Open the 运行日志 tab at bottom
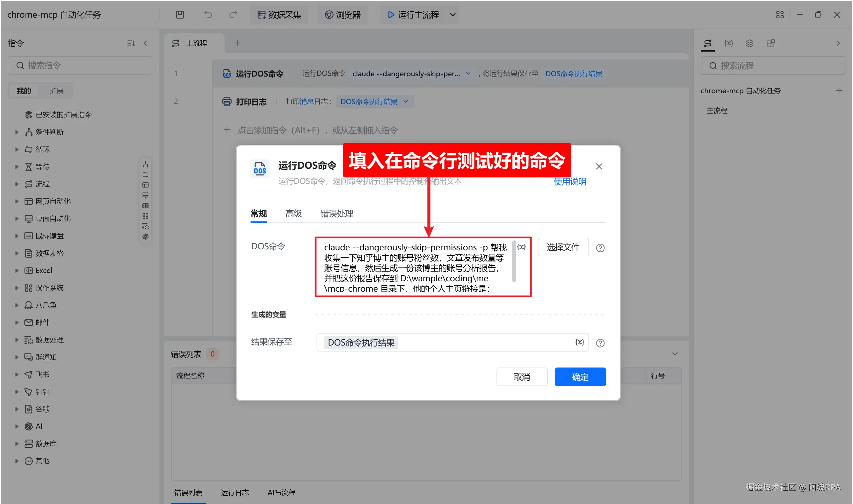The width and height of the screenshot is (853, 504). [x=235, y=492]
